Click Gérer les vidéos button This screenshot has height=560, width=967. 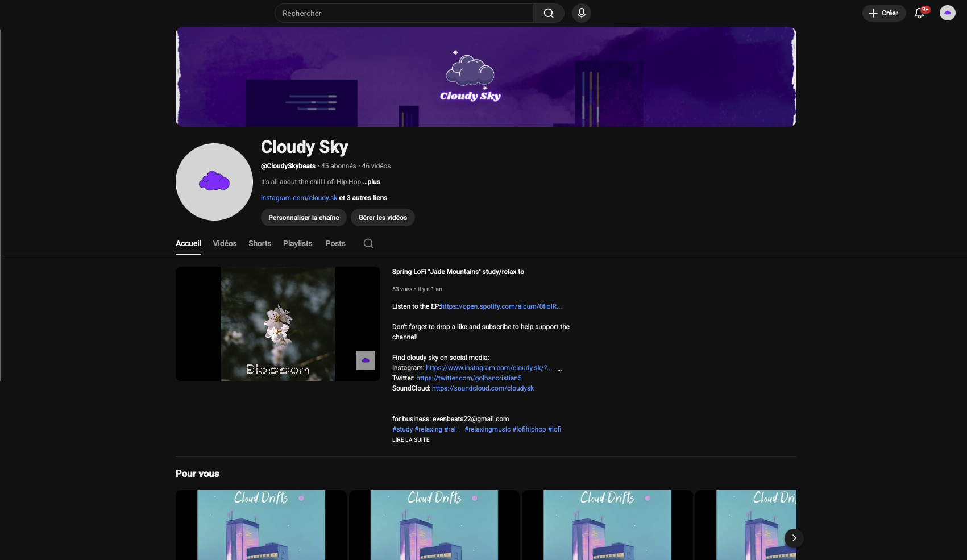tap(383, 218)
